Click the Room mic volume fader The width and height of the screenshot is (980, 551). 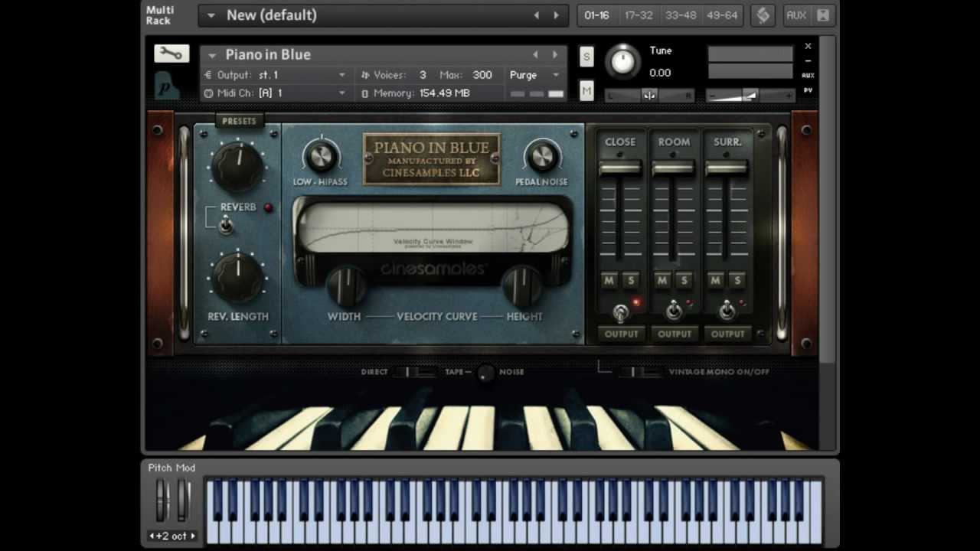pyautogui.click(x=674, y=168)
